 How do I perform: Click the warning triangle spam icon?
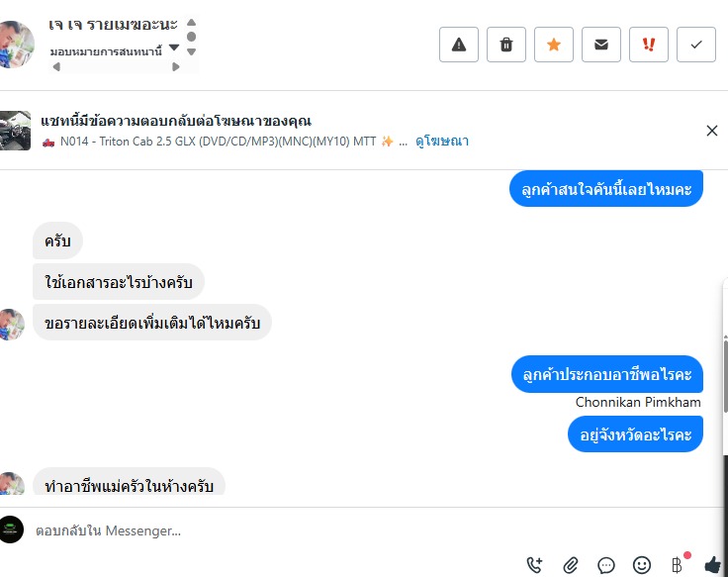point(459,45)
